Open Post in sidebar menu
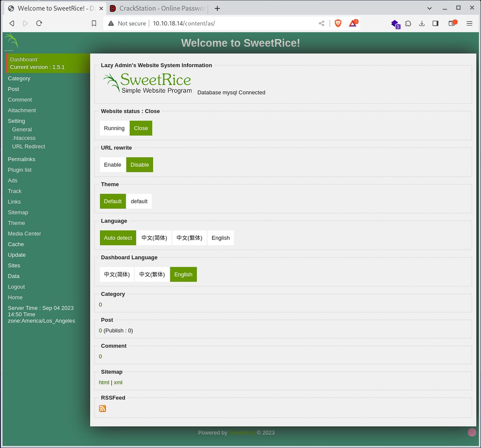481x448 pixels. pos(13,89)
